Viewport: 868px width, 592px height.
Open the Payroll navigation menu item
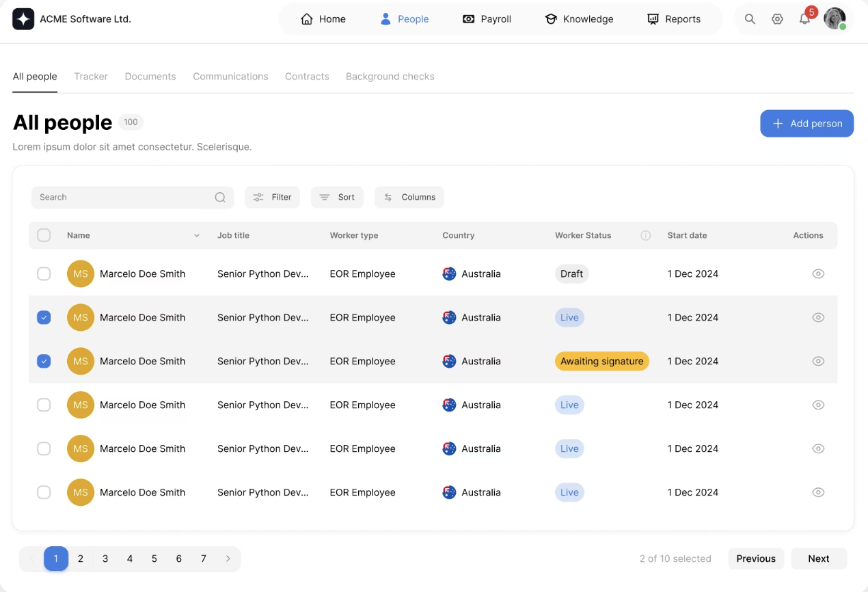(x=487, y=19)
